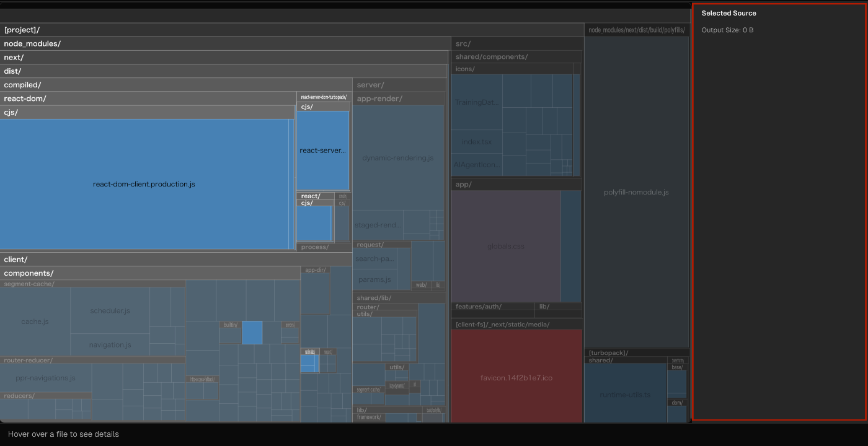Select the [client-fs]/_next/static/media/ header
The image size is (868, 446).
point(517,325)
